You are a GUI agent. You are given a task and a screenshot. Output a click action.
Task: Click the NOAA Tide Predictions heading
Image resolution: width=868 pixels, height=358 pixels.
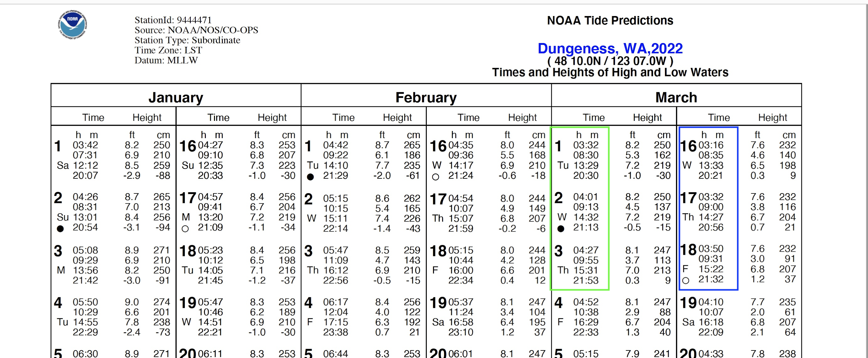(x=610, y=20)
